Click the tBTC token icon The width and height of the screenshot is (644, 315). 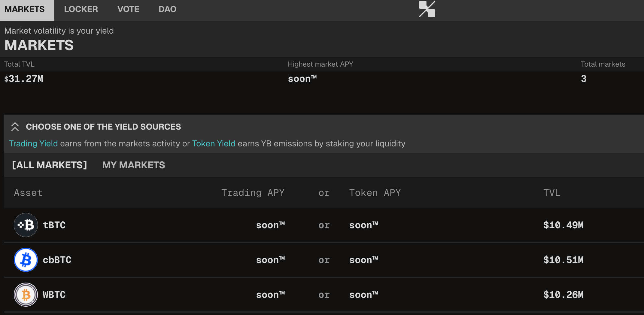[x=26, y=225]
